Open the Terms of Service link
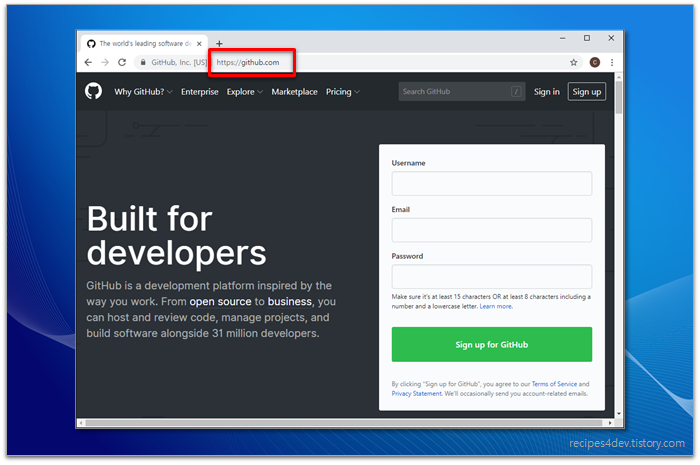This screenshot has height=465, width=700. pos(554,384)
